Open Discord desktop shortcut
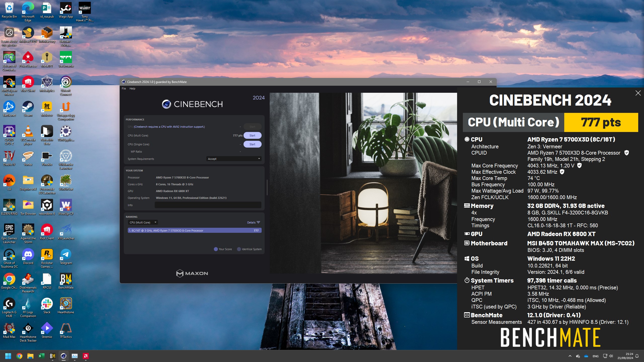Screen dimensions: 644x362 (28, 257)
